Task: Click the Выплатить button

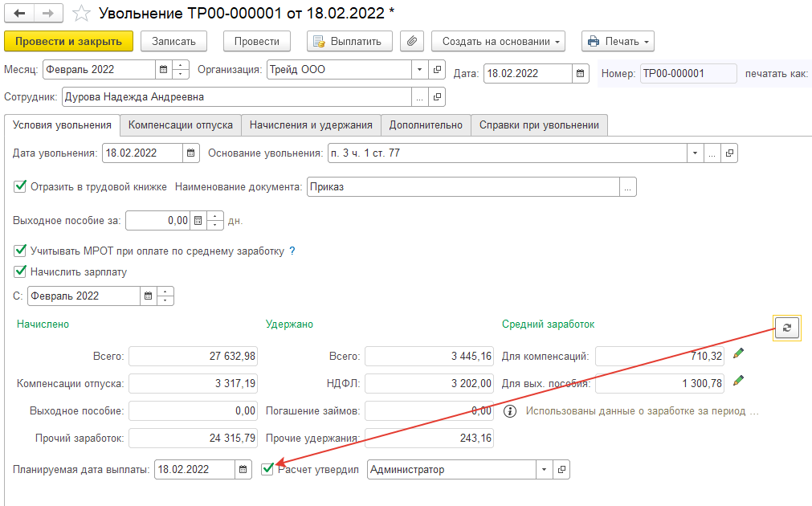Action: [349, 42]
